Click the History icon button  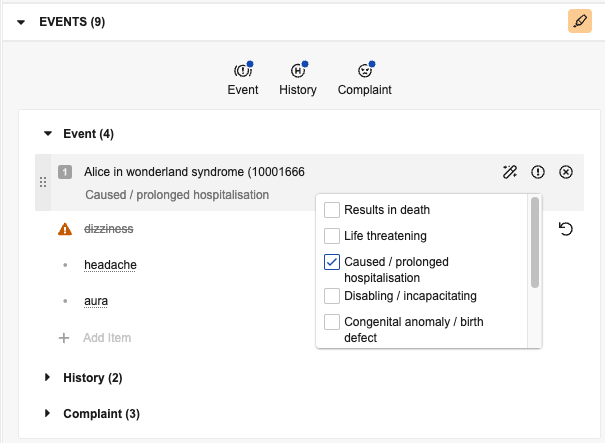tap(297, 72)
